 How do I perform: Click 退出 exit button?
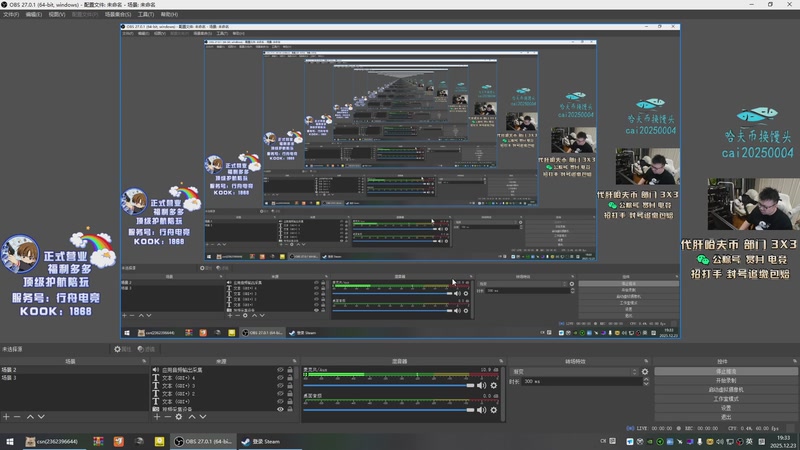[726, 417]
